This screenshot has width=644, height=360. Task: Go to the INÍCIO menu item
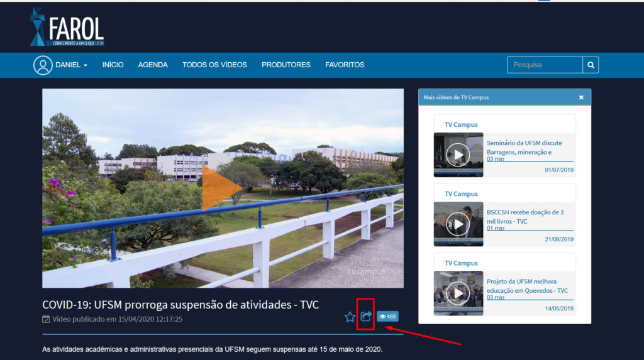pyautogui.click(x=113, y=65)
